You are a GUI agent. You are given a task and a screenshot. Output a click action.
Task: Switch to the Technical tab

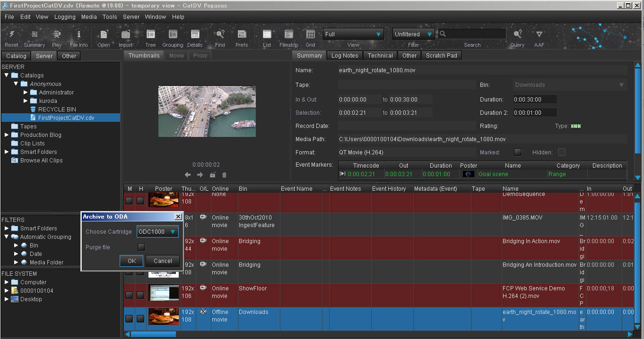click(x=380, y=55)
